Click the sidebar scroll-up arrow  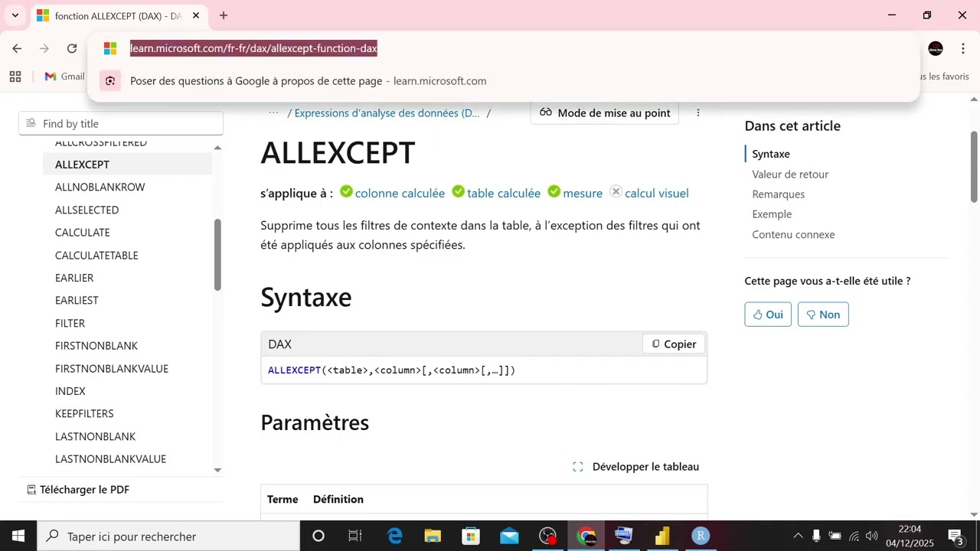point(217,147)
